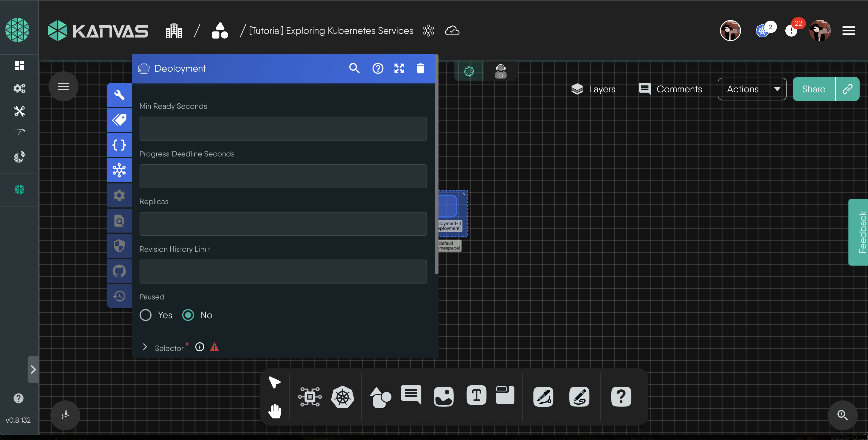Select the Kubernetes helm wheel tool
Screen dimensions: 868x440
tap(342, 397)
